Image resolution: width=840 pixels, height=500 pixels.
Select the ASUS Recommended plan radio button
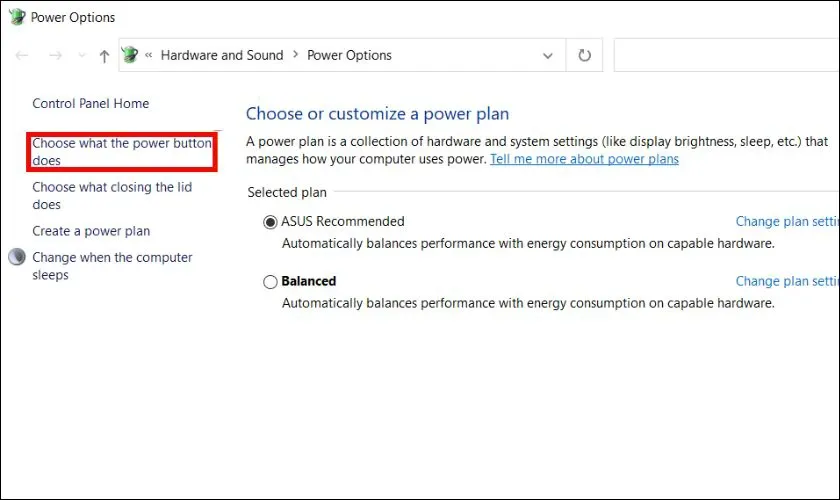point(270,222)
